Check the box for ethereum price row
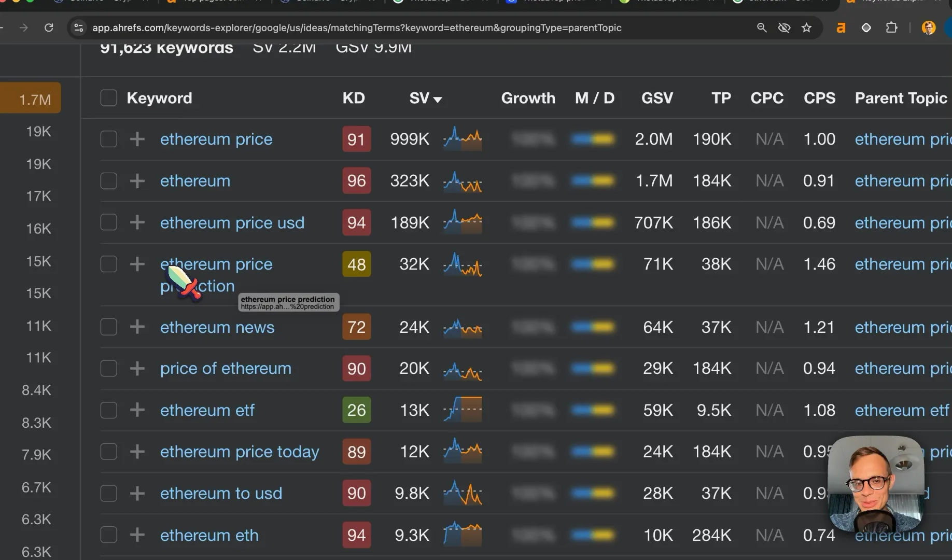This screenshot has width=952, height=560. coord(108,139)
